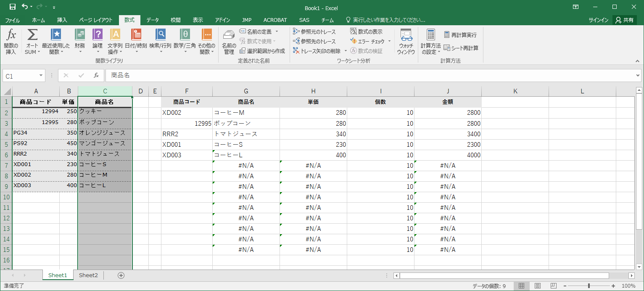The height and width of the screenshot is (291, 644).
Task: Open Calculation Options (計算方法の設定) dropdown
Action: (430, 41)
